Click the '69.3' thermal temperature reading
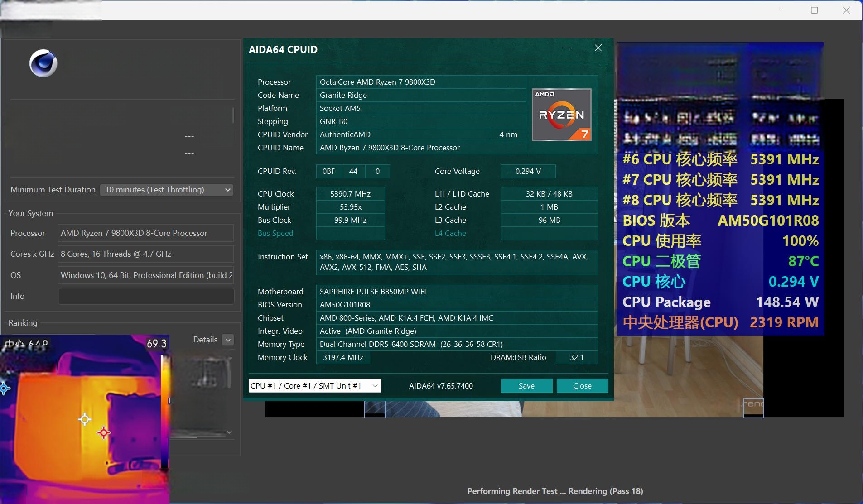Screen dimensions: 863x504 (x=156, y=344)
